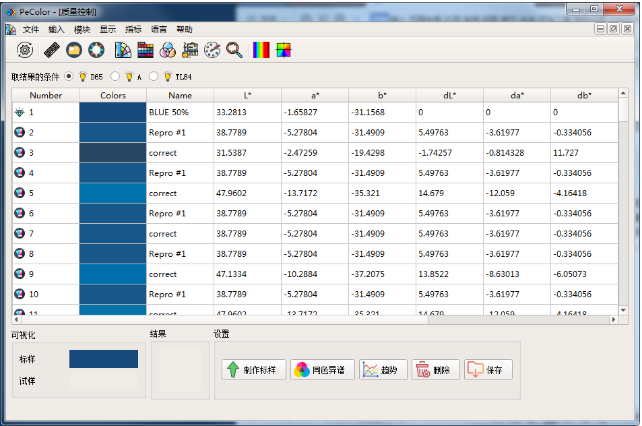Image resolution: width=642 pixels, height=426 pixels.
Task: Open the 指标 menu
Action: (133, 29)
